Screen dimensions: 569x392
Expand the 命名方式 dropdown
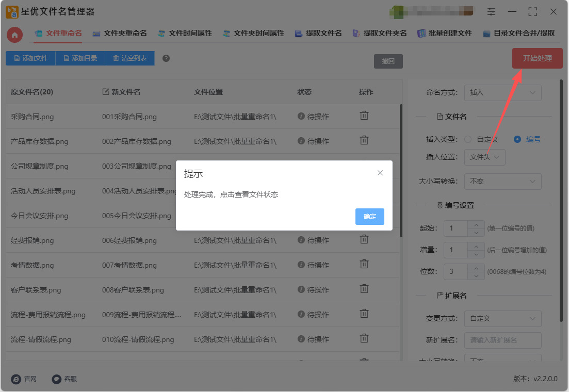click(502, 93)
